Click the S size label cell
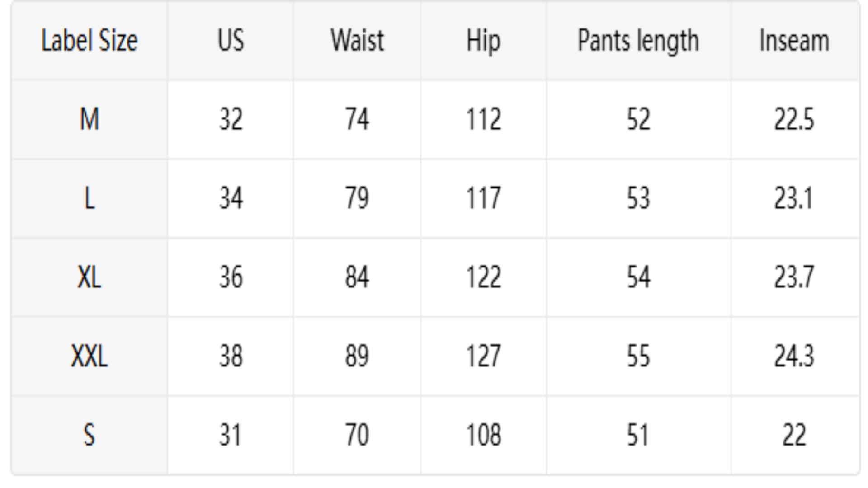The image size is (868, 488). 90,435
